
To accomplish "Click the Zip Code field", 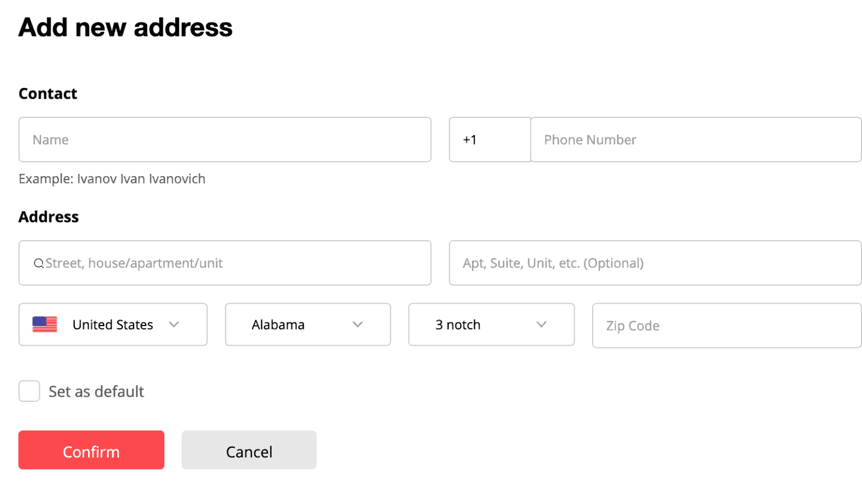I will (x=726, y=326).
